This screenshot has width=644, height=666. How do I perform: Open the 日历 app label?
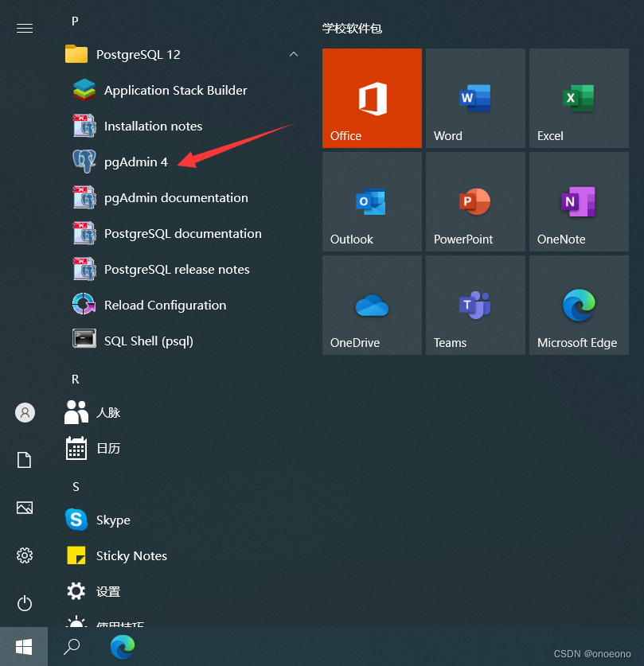[x=108, y=448]
